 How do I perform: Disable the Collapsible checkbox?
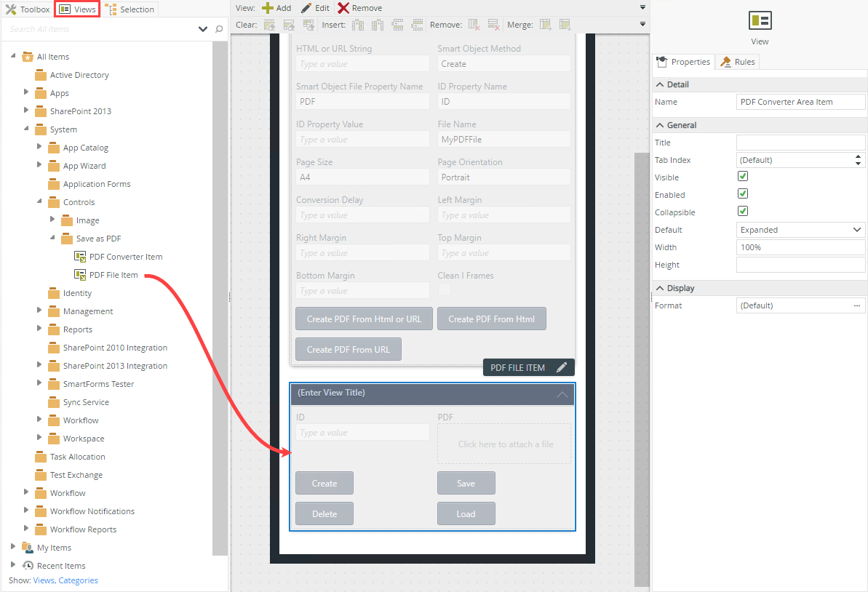click(x=743, y=212)
